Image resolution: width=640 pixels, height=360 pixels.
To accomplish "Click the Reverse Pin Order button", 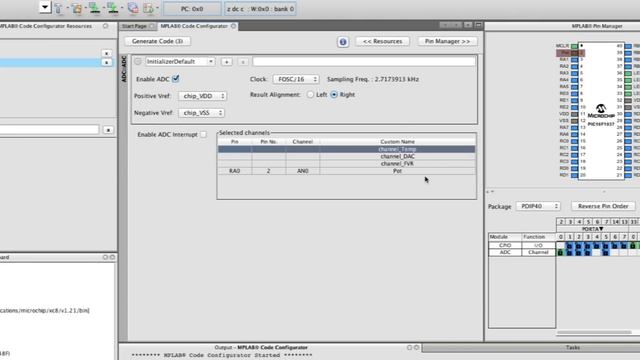I will (x=603, y=206).
